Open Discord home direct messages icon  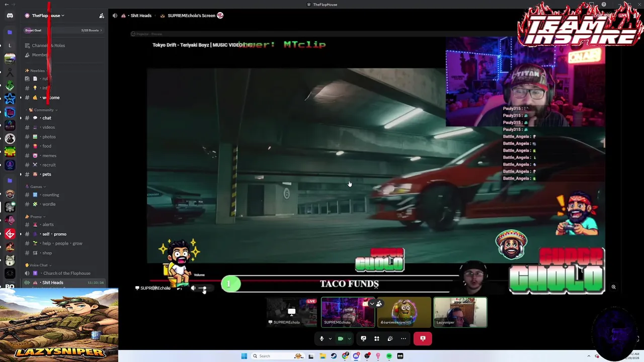(10, 16)
